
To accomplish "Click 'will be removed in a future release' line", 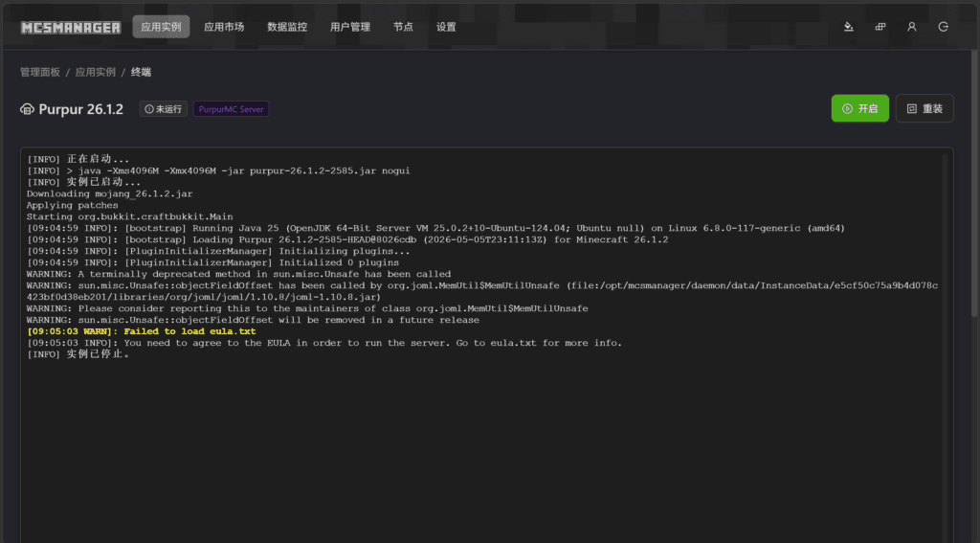I will pos(253,320).
